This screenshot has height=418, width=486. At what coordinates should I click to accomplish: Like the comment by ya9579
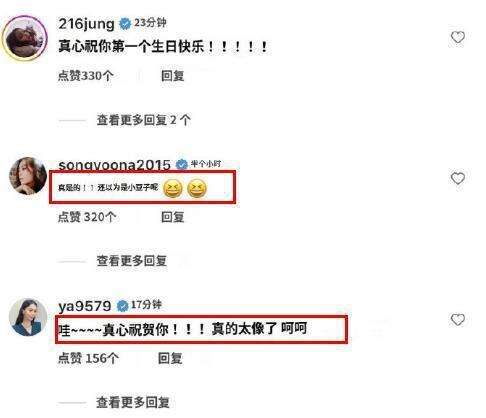[x=458, y=320]
